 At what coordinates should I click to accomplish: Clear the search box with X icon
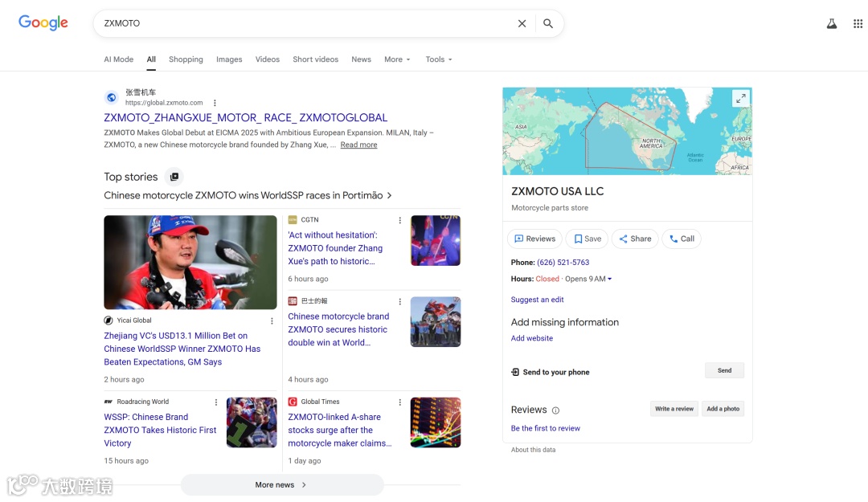click(522, 23)
